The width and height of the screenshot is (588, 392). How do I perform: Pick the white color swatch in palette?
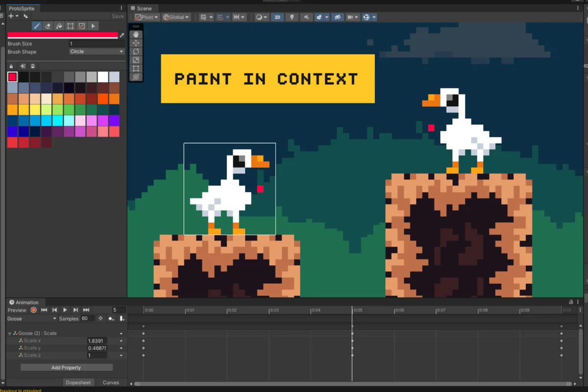point(103,77)
